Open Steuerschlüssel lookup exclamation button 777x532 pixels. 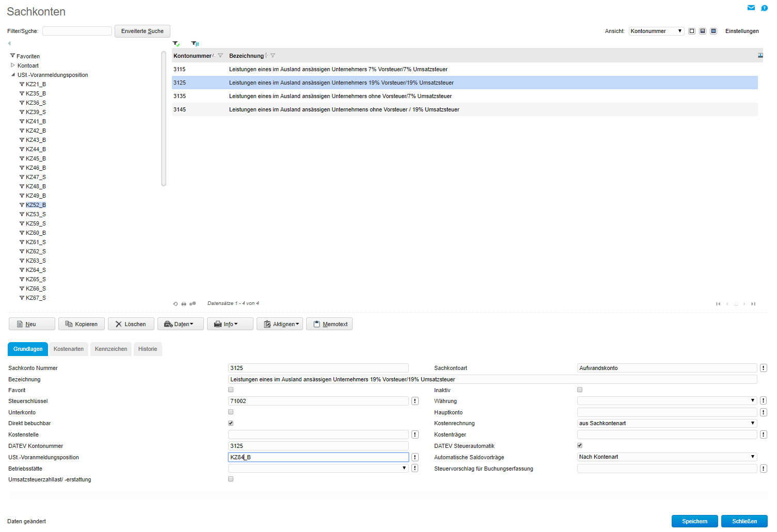(x=415, y=401)
